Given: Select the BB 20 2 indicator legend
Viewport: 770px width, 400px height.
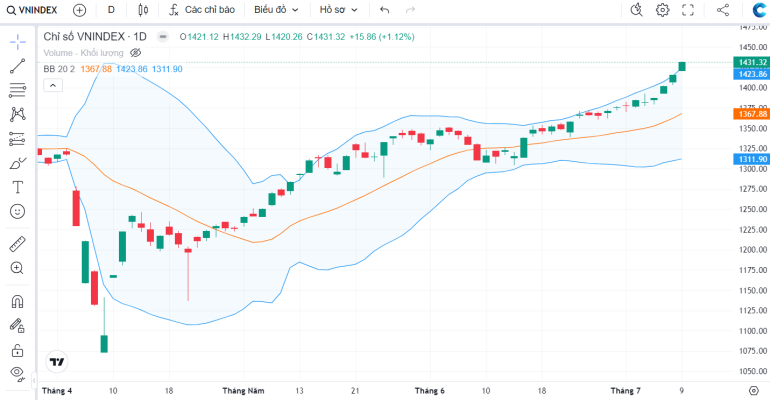Looking at the screenshot, I should (x=59, y=69).
